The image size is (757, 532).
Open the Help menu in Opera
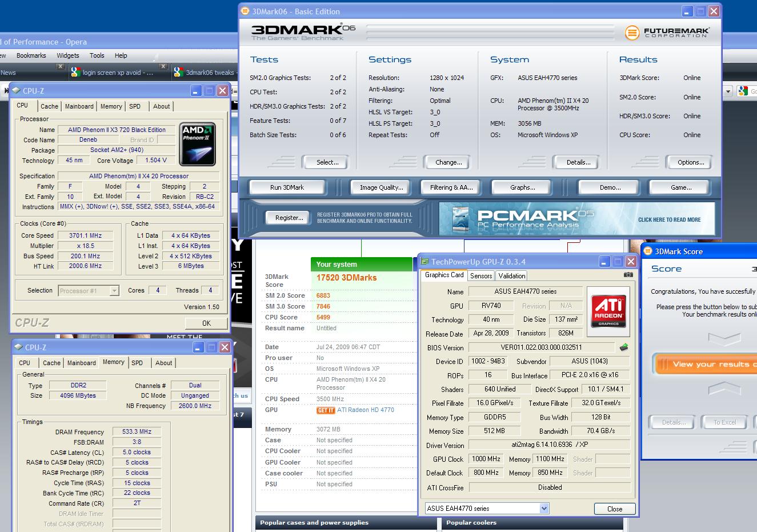point(121,55)
